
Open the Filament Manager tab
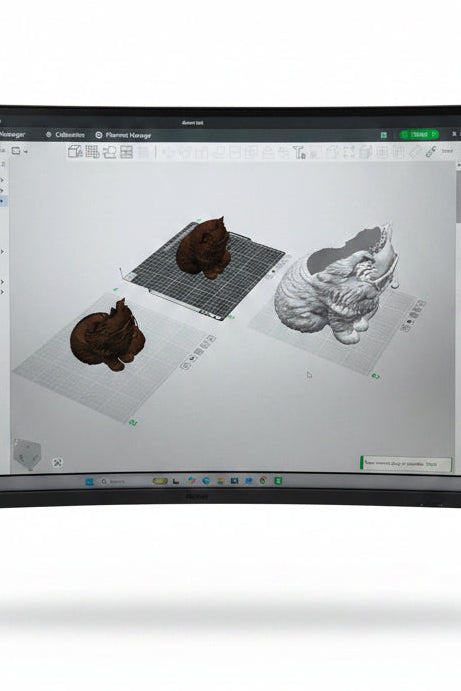click(x=123, y=135)
